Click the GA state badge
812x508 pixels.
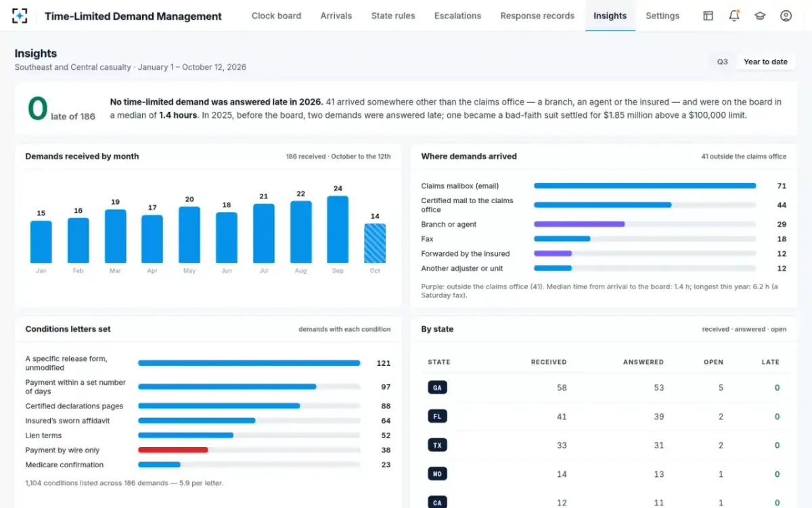pos(437,387)
